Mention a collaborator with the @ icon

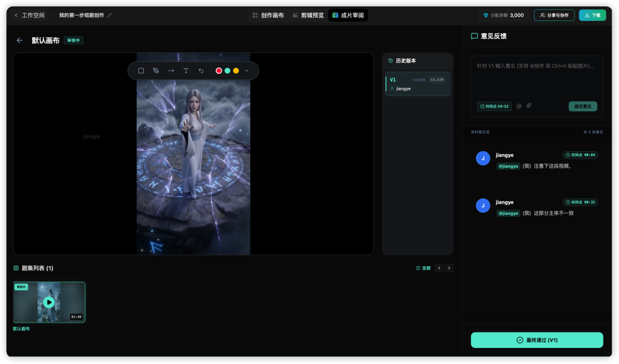coord(519,106)
